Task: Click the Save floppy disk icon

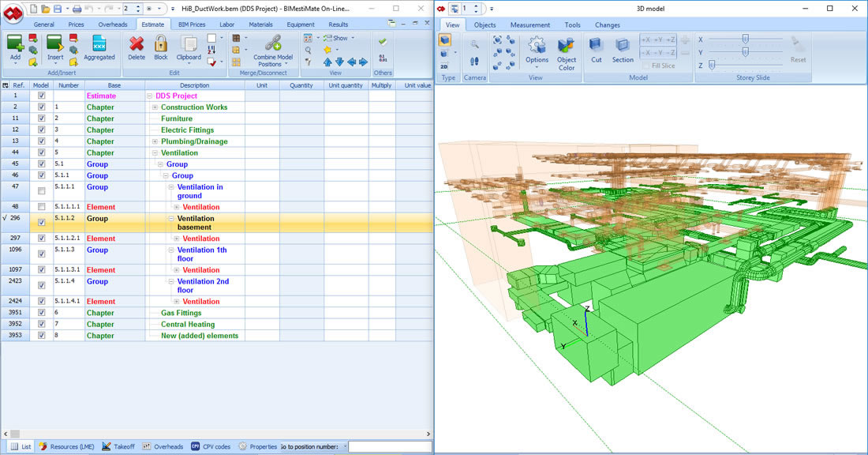Action: [58, 9]
